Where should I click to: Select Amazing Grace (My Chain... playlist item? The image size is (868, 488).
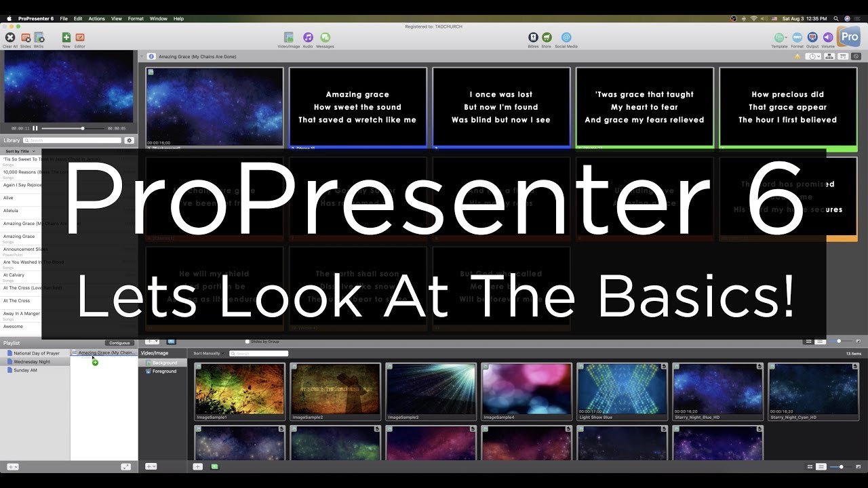(x=104, y=352)
